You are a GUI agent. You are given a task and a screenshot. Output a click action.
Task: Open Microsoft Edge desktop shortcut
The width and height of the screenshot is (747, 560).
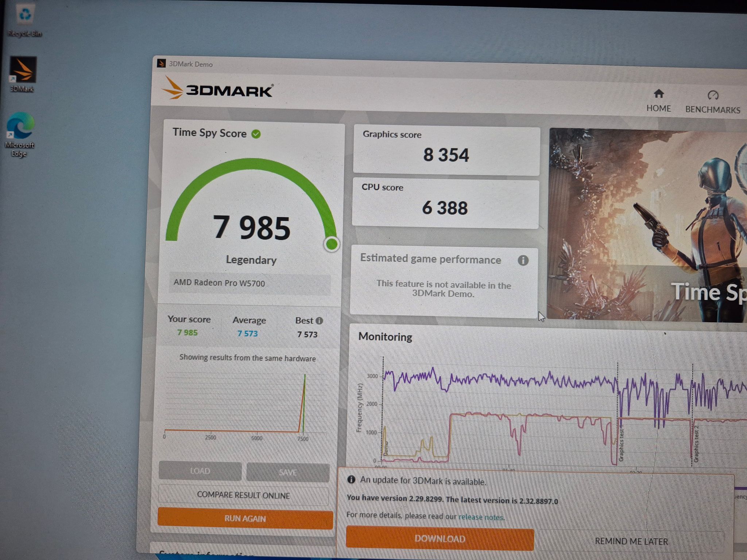pos(20,135)
